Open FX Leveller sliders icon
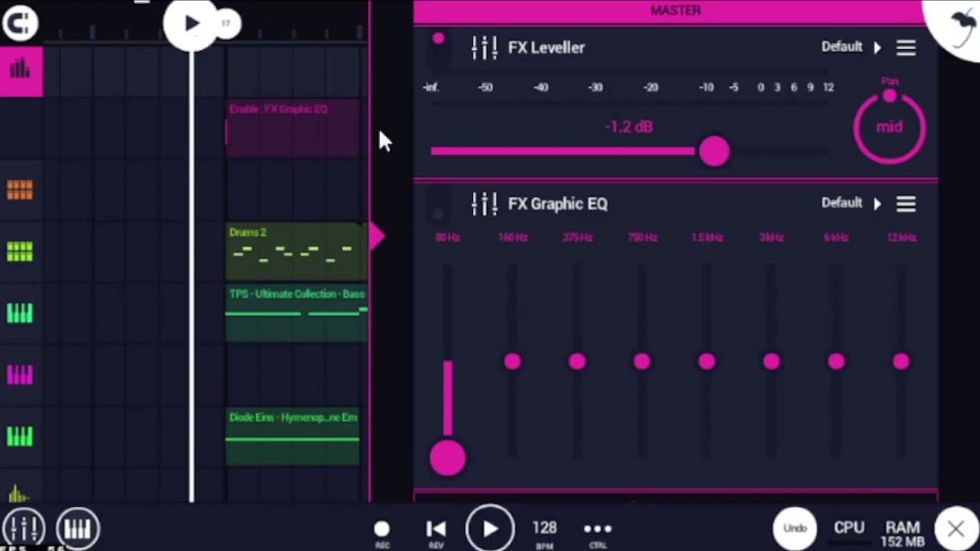980x551 pixels. tap(484, 47)
